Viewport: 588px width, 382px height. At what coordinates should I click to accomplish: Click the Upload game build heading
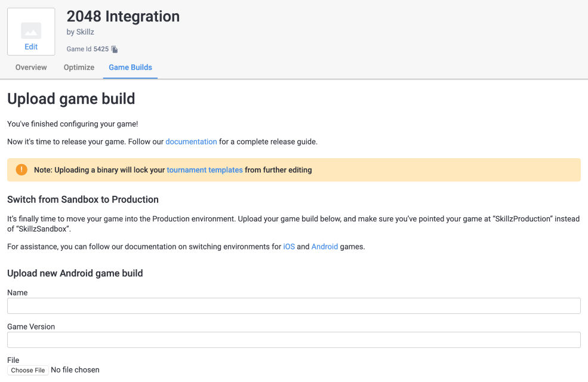(71, 99)
